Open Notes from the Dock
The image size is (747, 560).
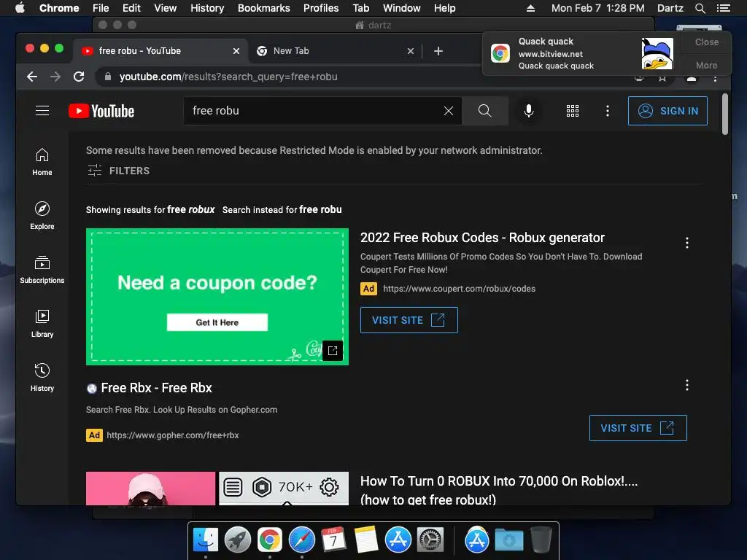coord(366,540)
